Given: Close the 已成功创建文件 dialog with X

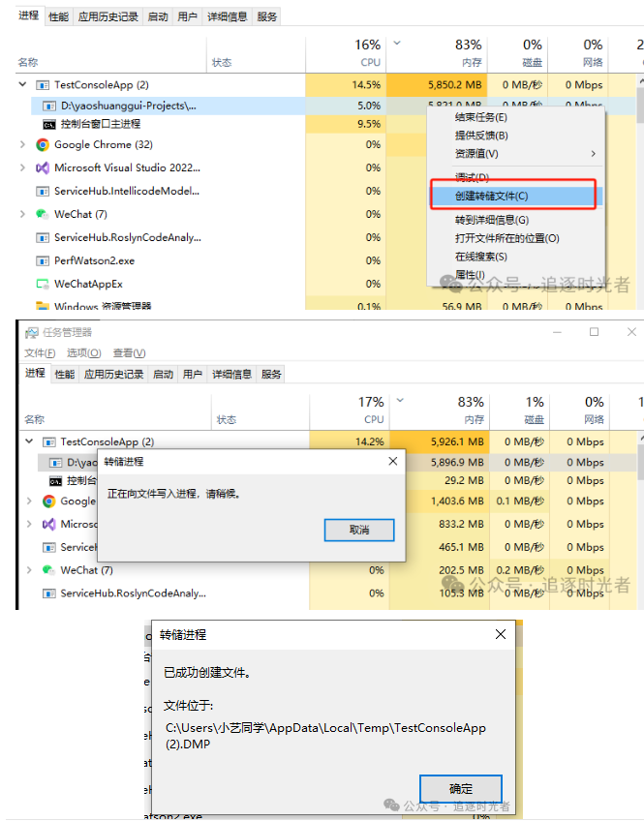Looking at the screenshot, I should (x=501, y=634).
